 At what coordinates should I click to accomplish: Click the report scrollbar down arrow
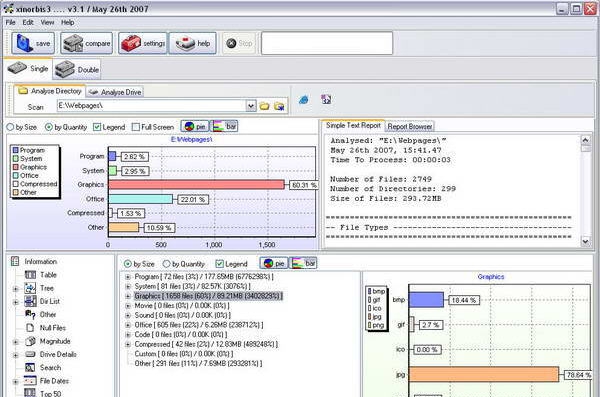click(585, 241)
